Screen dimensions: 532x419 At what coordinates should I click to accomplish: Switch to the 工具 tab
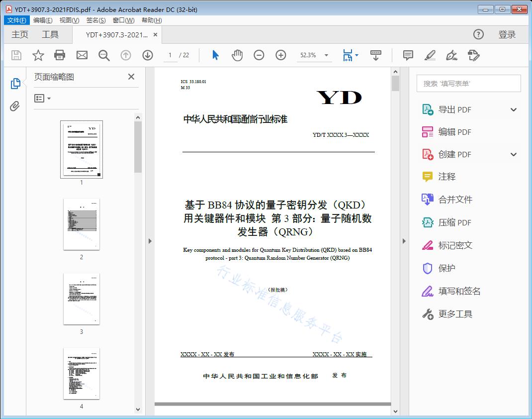(50, 34)
